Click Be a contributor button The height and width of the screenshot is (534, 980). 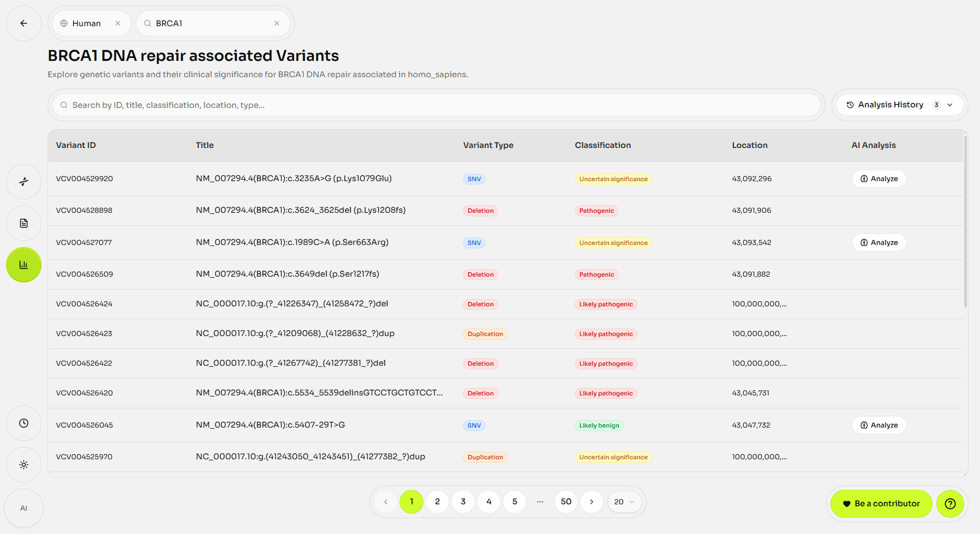point(881,503)
